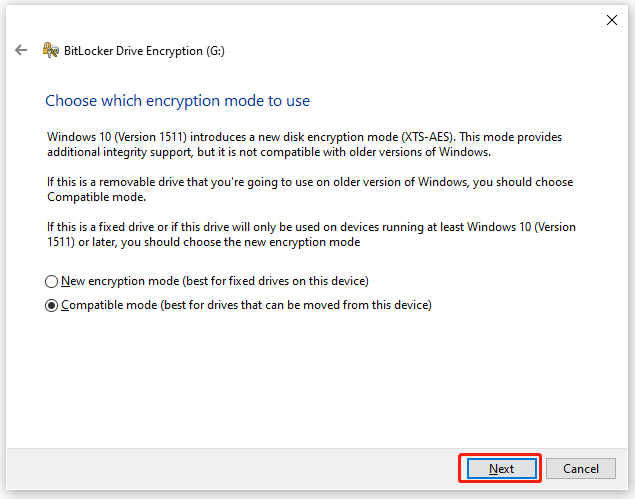The height and width of the screenshot is (499, 635).
Task: Click the 'Choose which encryption mode to use' heading
Action: (x=177, y=100)
